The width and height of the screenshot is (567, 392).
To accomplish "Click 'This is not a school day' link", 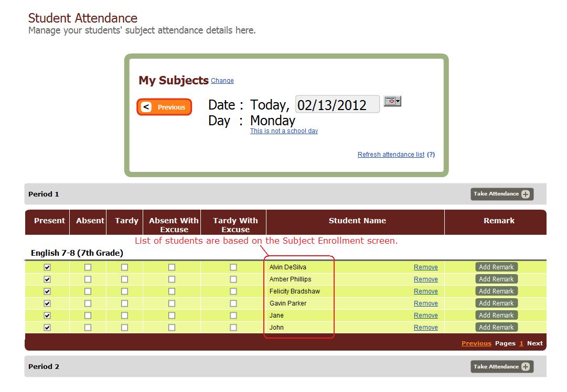I will coord(284,131).
